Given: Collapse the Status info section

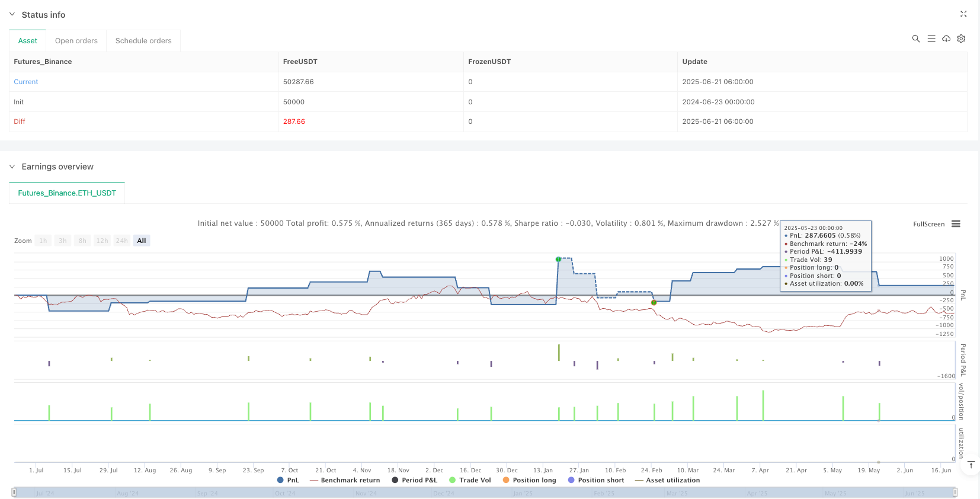Looking at the screenshot, I should [12, 14].
